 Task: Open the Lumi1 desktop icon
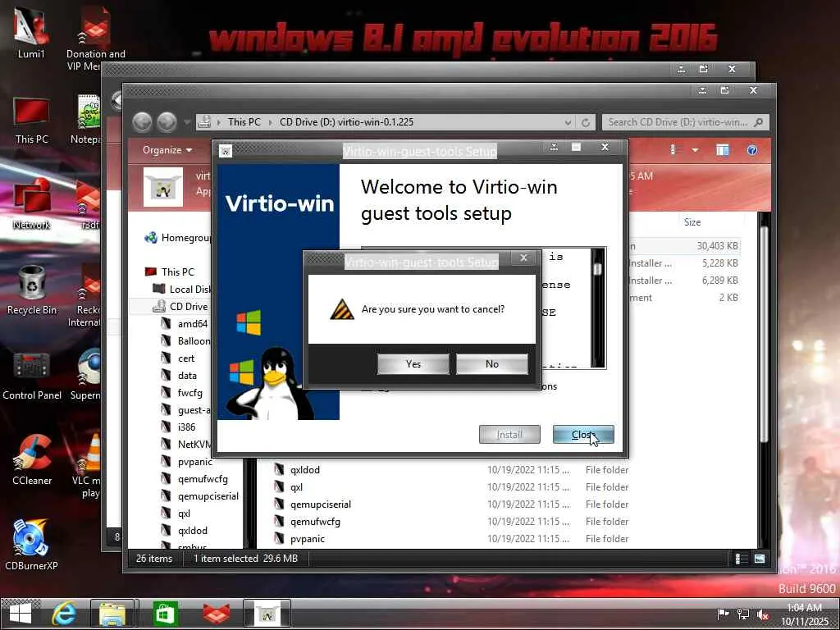(31, 32)
